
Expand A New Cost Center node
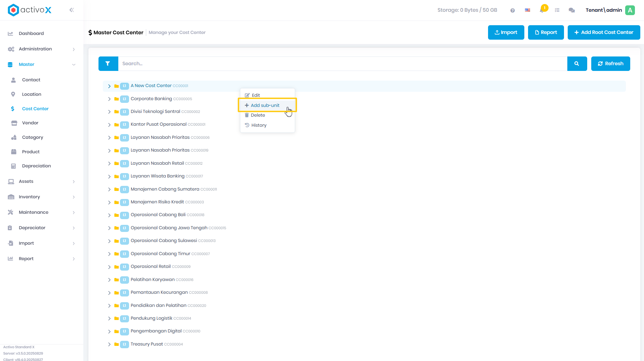(x=109, y=86)
